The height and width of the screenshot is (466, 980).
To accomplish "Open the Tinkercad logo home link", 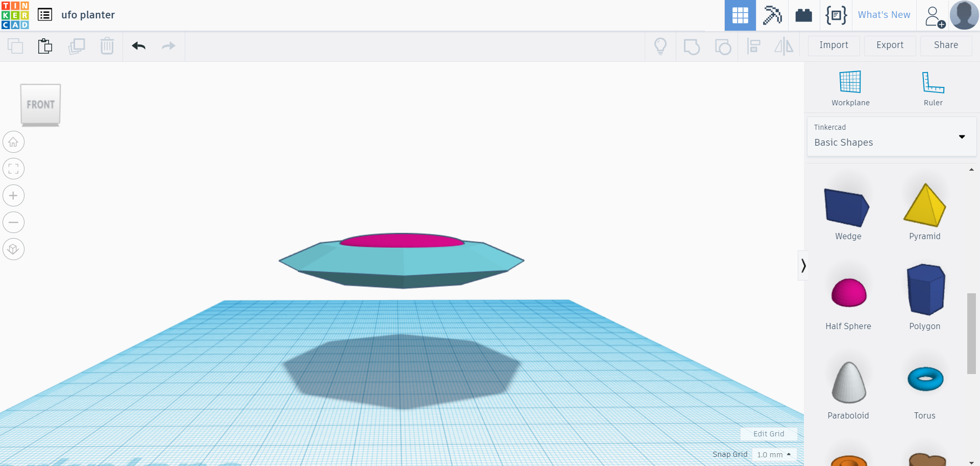I will [15, 15].
